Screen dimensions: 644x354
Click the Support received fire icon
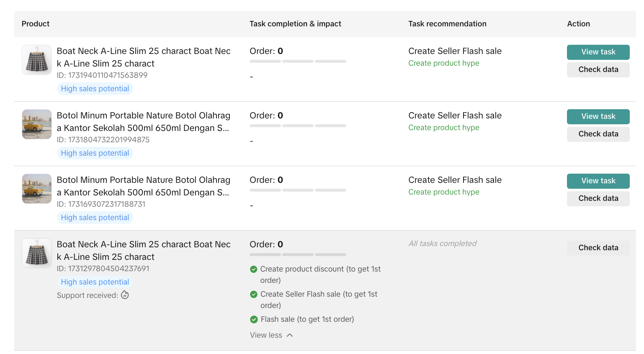point(125,295)
